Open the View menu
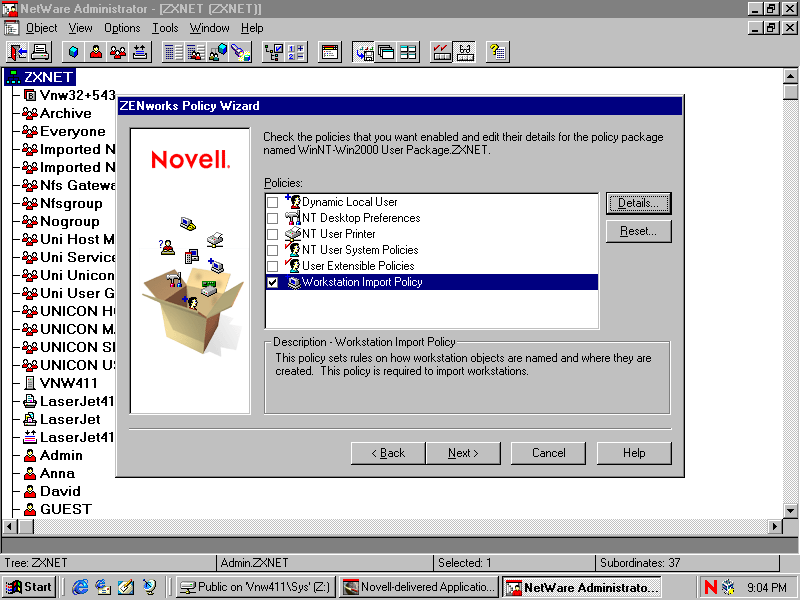800x600 pixels. (x=81, y=28)
